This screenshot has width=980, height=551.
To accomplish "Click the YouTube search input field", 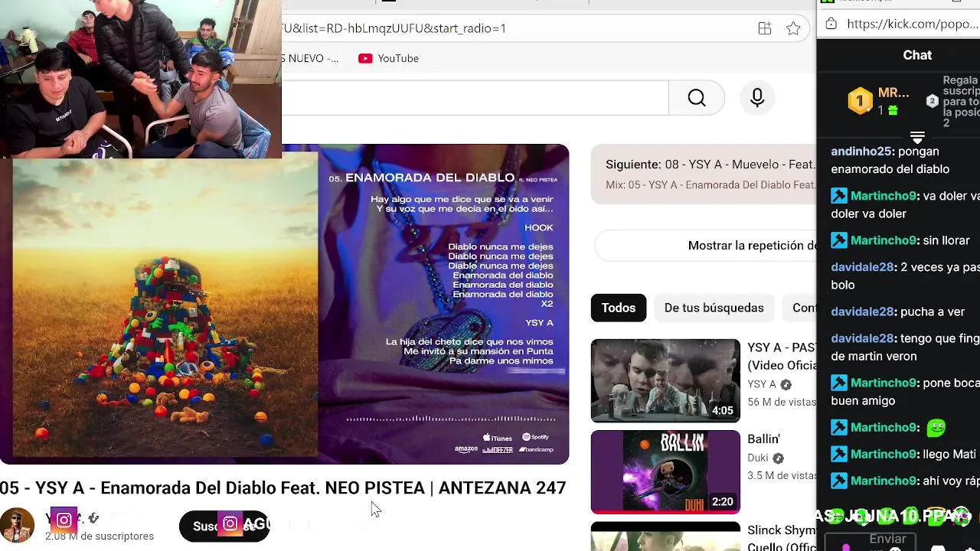I will (475, 98).
